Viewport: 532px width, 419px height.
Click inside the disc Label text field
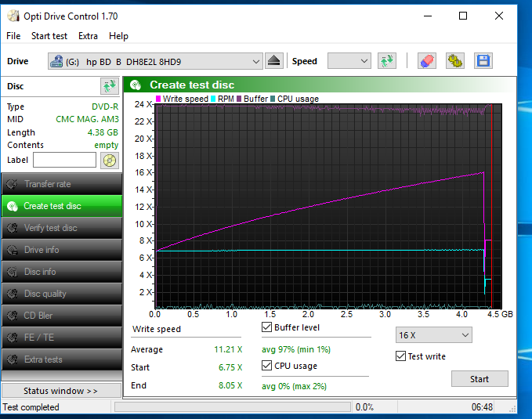pyautogui.click(x=64, y=160)
